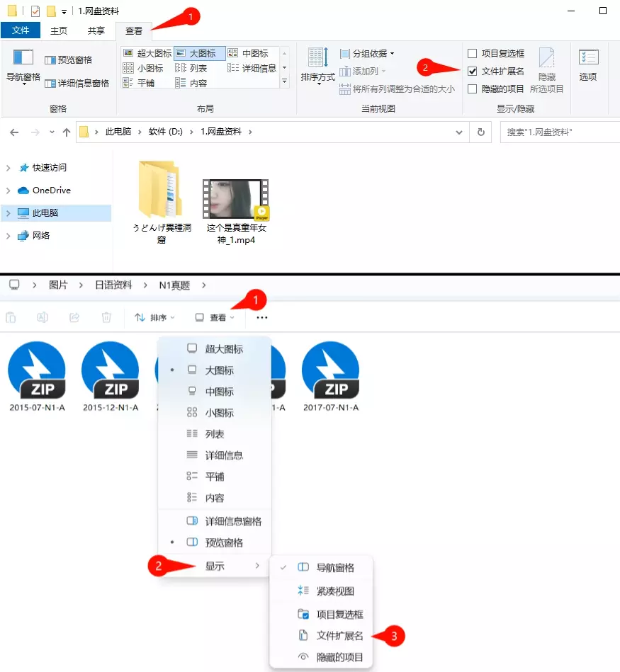Click the search box for 1.网盘资料

[558, 132]
